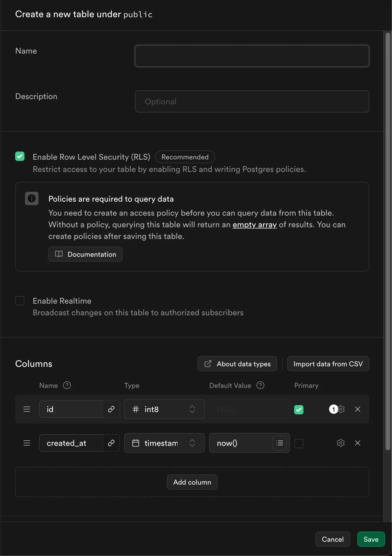Remove the id column with X icon
The height and width of the screenshot is (556, 392).
click(x=358, y=409)
